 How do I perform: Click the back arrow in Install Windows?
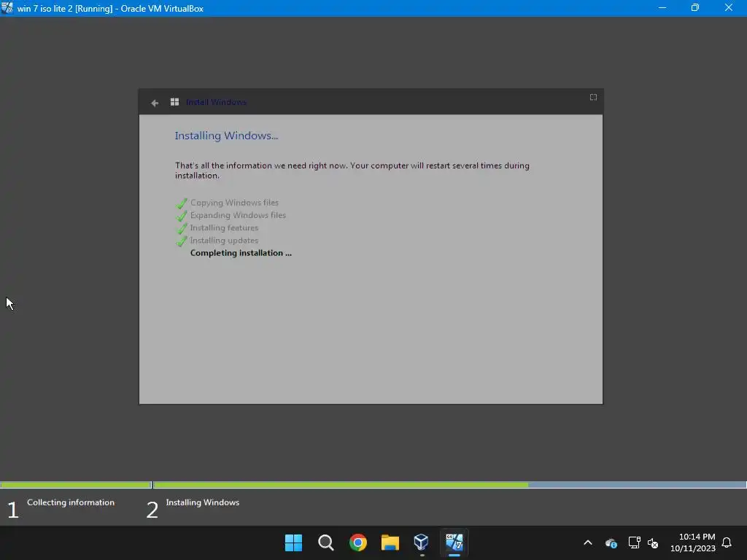(155, 103)
